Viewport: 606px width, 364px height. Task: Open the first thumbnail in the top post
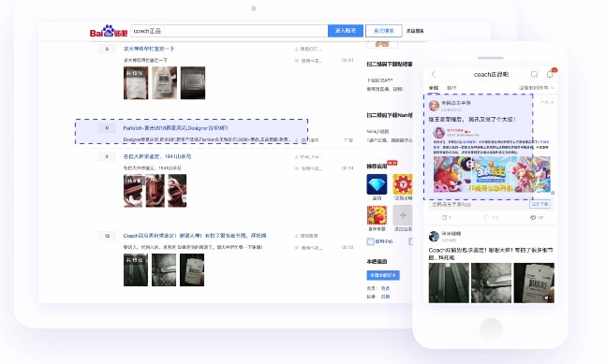pyautogui.click(x=136, y=83)
